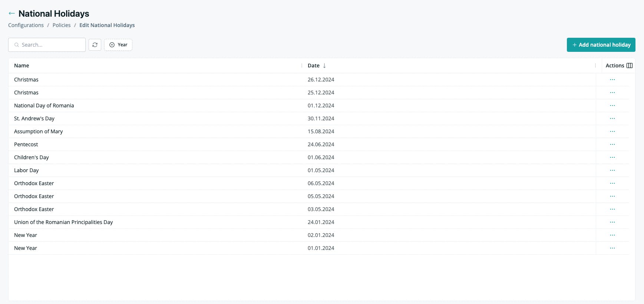Image resolution: width=644 pixels, height=304 pixels.
Task: Go to the Configurations breadcrumb
Action: pyautogui.click(x=26, y=25)
